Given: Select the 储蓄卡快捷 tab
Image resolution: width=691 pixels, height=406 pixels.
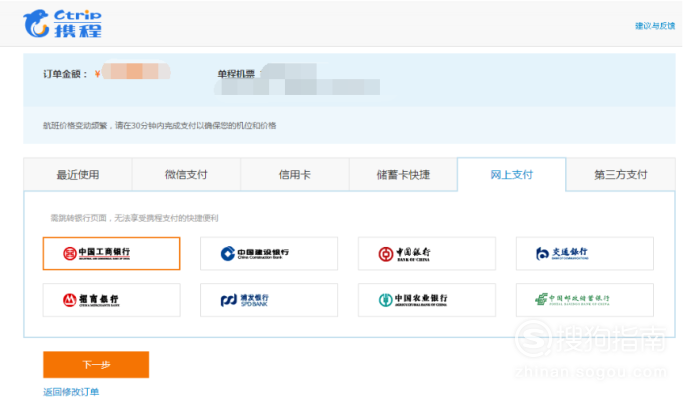Looking at the screenshot, I should point(403,175).
